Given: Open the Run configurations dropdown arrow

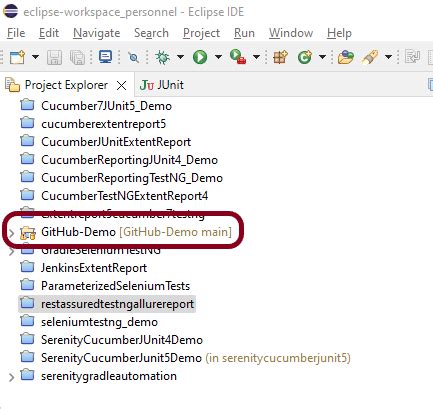Looking at the screenshot, I should [218, 57].
